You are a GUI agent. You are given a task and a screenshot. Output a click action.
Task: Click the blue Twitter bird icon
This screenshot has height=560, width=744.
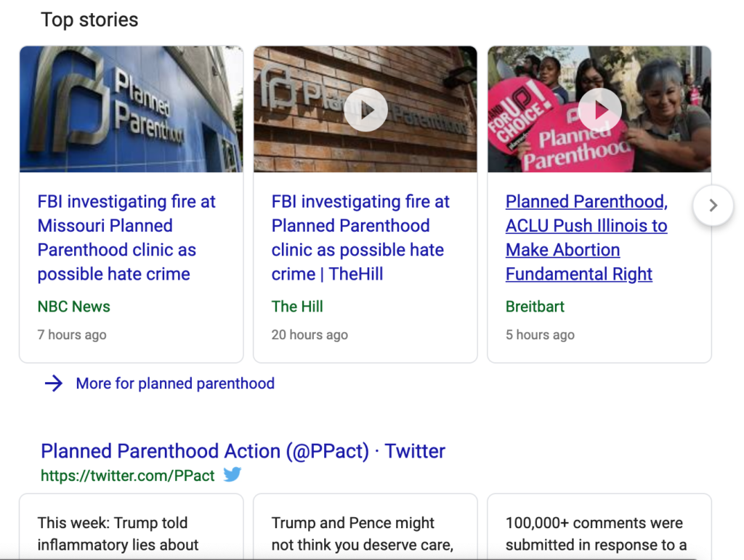(x=232, y=474)
